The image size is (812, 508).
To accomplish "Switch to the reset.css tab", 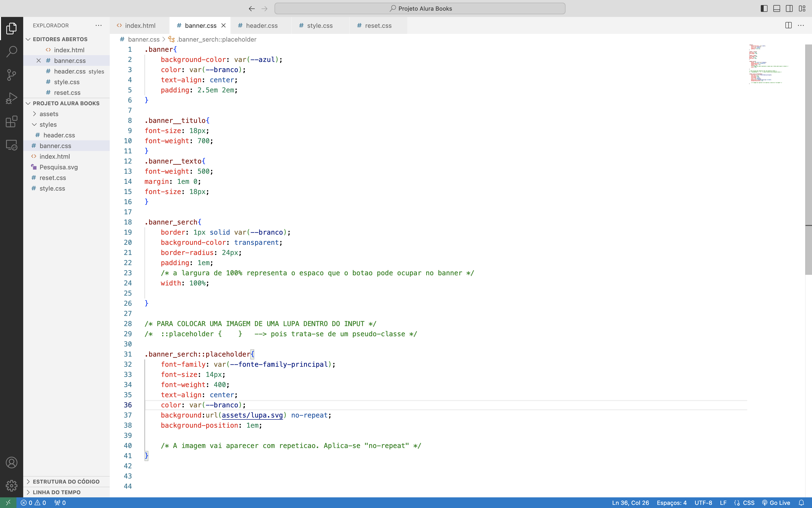I will tap(378, 26).
